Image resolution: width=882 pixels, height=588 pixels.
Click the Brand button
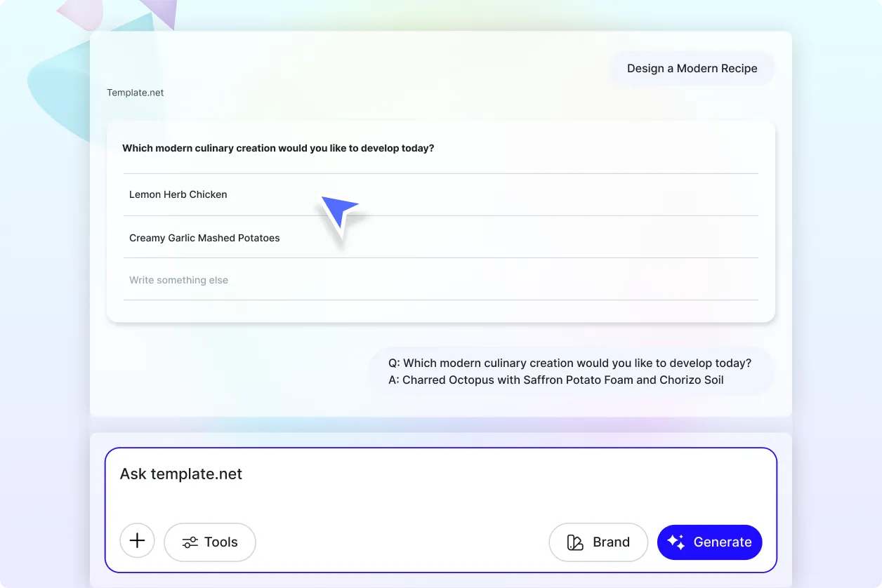pos(598,542)
